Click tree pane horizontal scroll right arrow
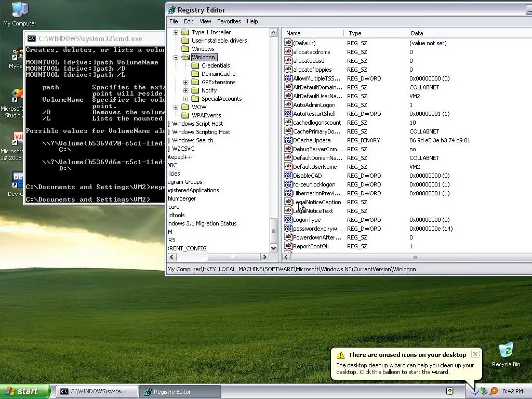The height and width of the screenshot is (399, 532). (264, 257)
